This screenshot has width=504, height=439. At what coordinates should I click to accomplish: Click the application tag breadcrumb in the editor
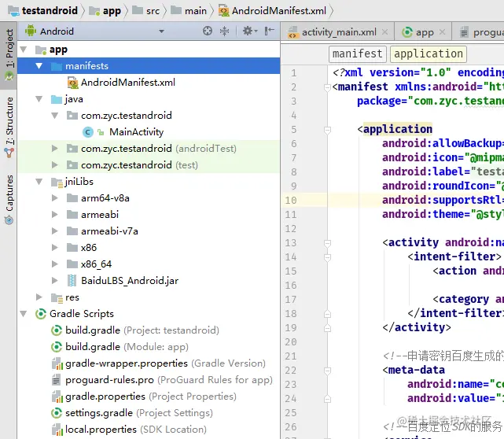point(429,53)
